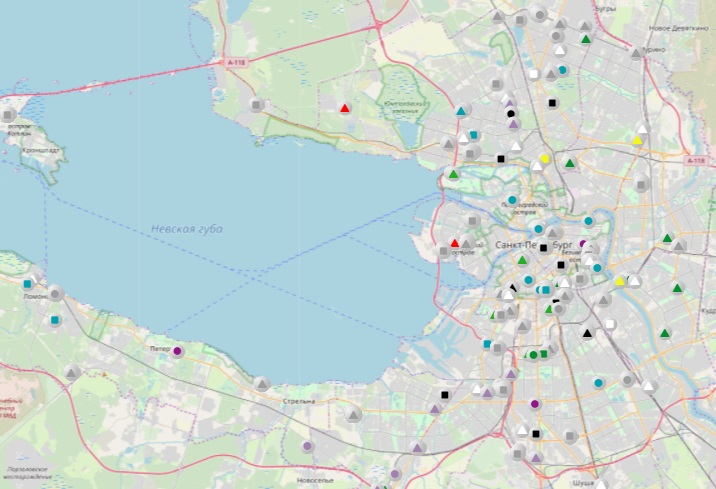Click the Кронштадт map label
The height and width of the screenshot is (489, 716).
pos(40,150)
